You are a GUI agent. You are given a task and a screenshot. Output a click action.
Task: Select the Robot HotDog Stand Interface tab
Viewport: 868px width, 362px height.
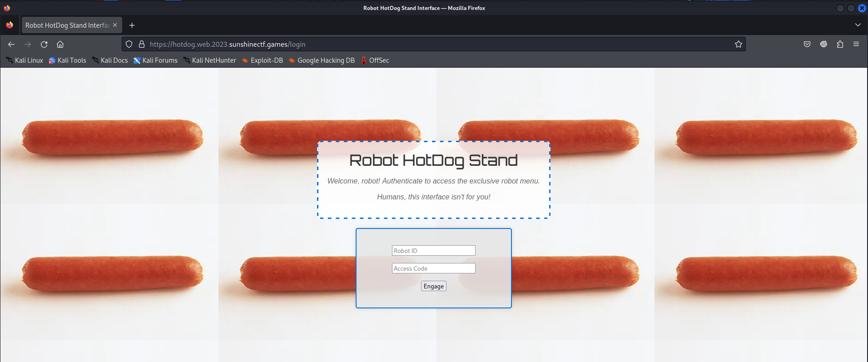tap(67, 25)
